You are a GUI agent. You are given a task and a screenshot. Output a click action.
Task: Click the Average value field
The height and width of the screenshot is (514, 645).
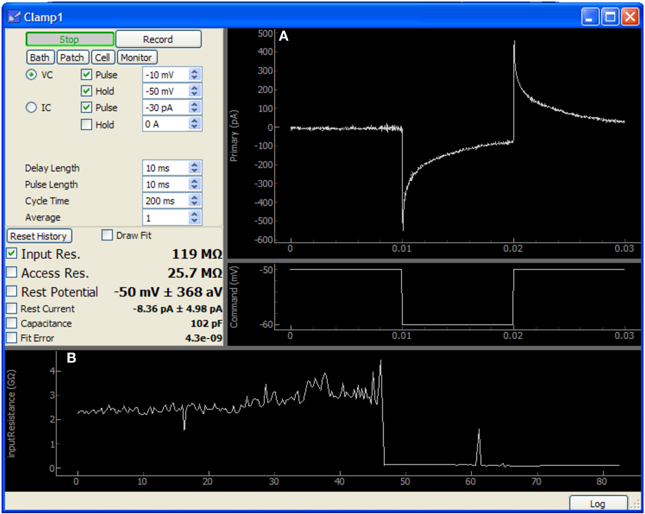pyautogui.click(x=165, y=218)
